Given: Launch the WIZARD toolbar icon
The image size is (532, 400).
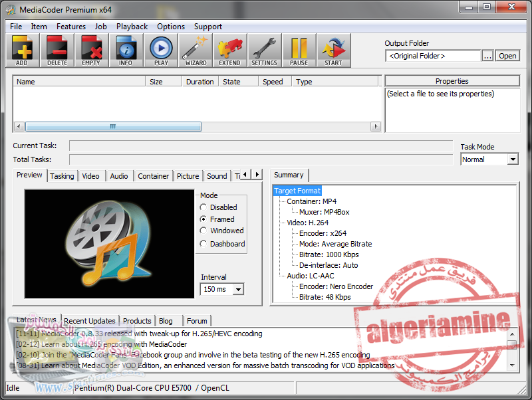Looking at the screenshot, I should (196, 50).
